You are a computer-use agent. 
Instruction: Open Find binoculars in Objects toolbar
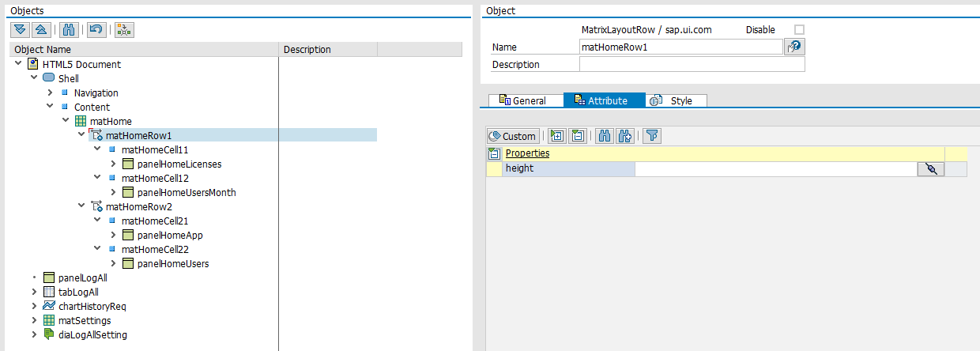[69, 29]
